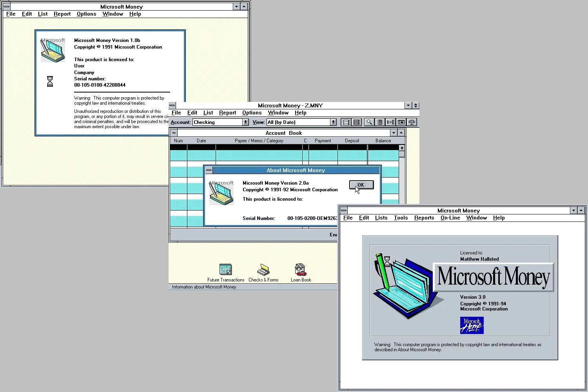This screenshot has height=392, width=588.
Task: Click the Num column header
Action: coord(178,141)
